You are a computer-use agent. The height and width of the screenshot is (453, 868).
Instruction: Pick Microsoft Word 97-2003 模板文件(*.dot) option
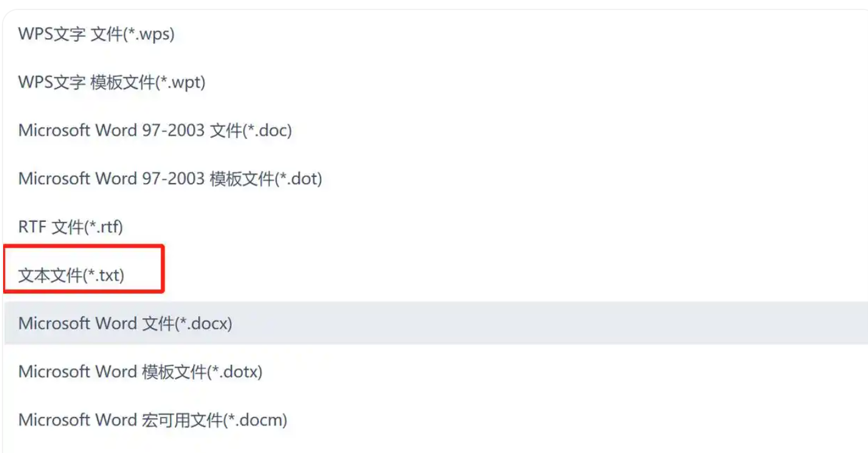pyautogui.click(x=170, y=179)
